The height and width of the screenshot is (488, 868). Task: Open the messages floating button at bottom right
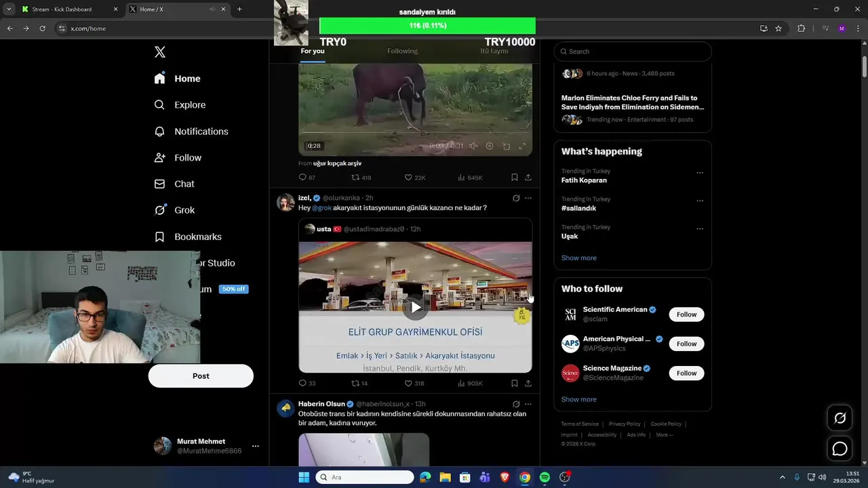840,449
